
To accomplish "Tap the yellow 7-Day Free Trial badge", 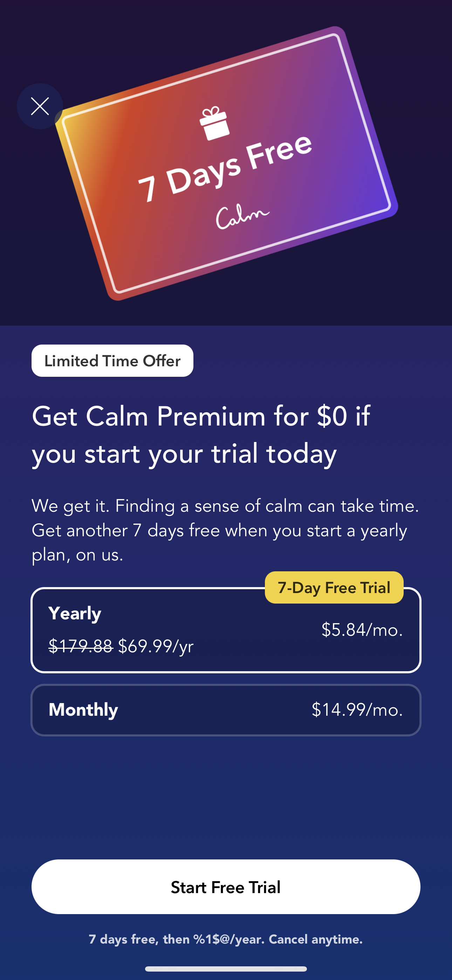I will pyautogui.click(x=334, y=587).
